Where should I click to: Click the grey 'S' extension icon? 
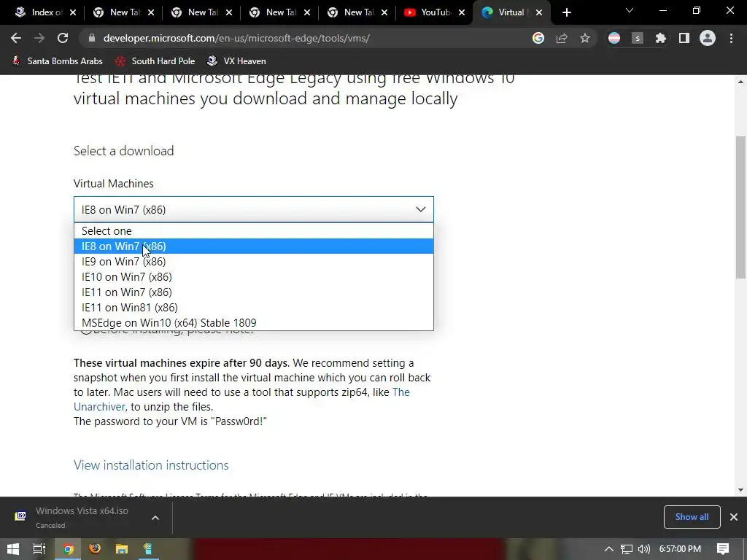(x=638, y=38)
